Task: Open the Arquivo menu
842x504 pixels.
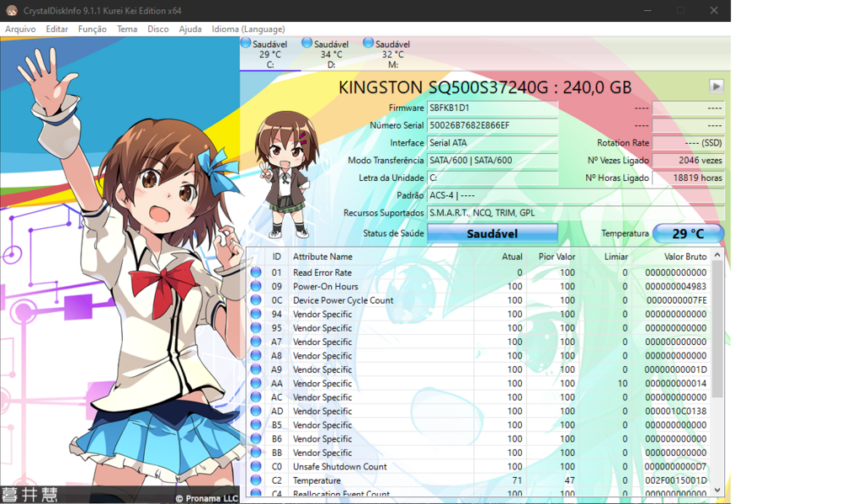Action: click(20, 29)
